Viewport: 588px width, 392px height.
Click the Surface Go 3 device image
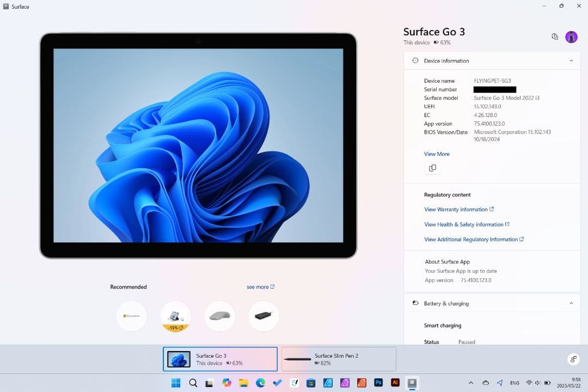pos(198,145)
